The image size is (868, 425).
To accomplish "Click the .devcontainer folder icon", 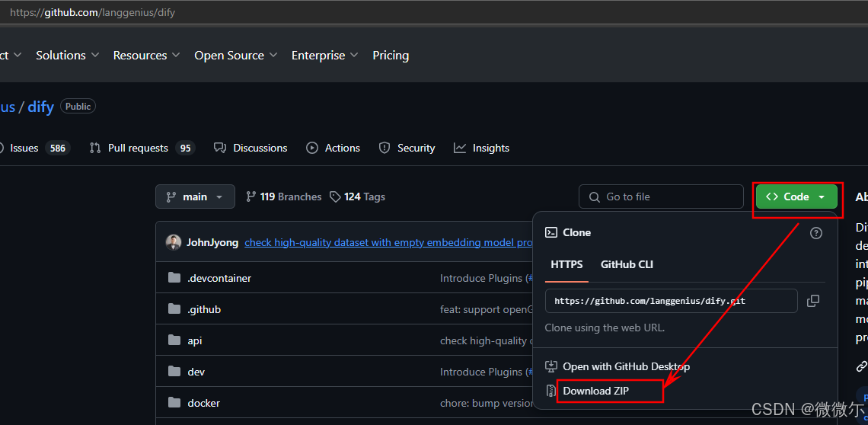I will [x=174, y=277].
